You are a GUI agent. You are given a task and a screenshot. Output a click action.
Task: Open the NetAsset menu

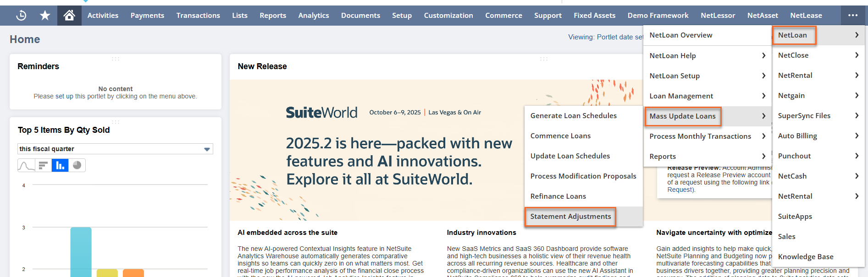click(x=763, y=16)
